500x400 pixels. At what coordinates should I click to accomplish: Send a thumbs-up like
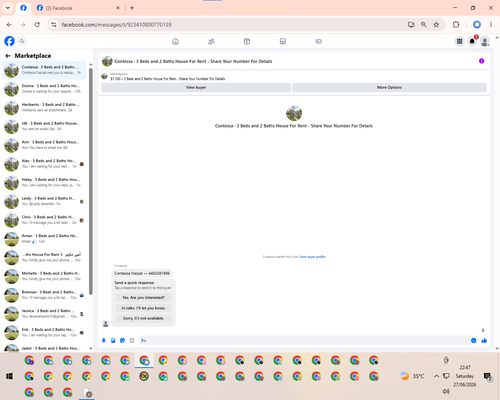[x=484, y=340]
